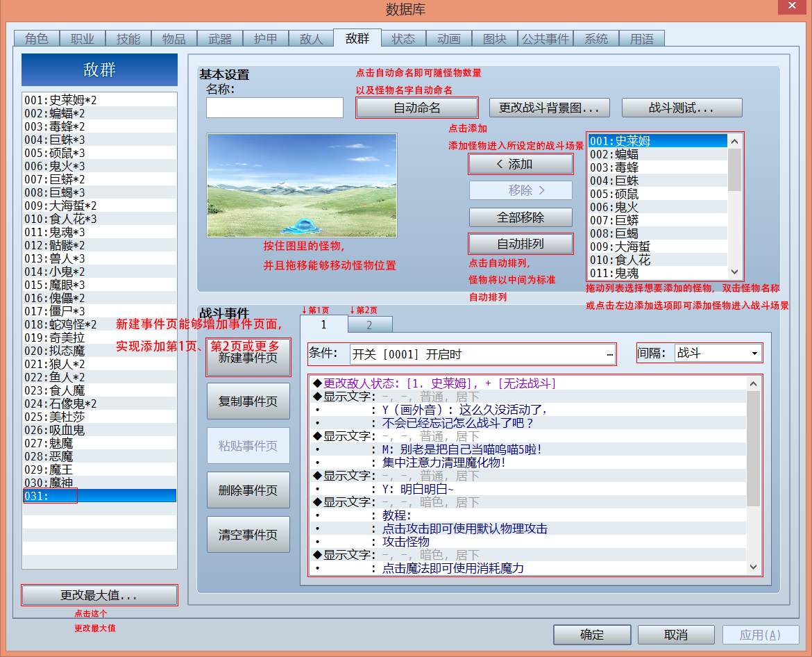Open the 间隔 dropdown
This screenshot has height=657, width=812.
click(718, 354)
